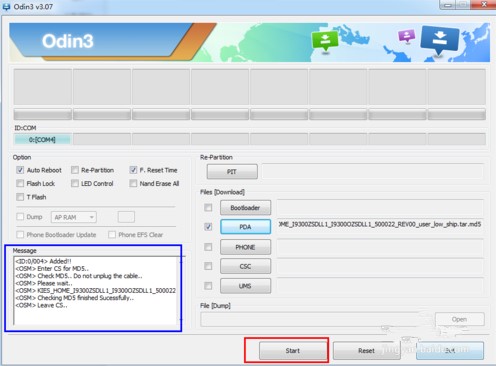Open the AP RAM dump dropdown

74,217
